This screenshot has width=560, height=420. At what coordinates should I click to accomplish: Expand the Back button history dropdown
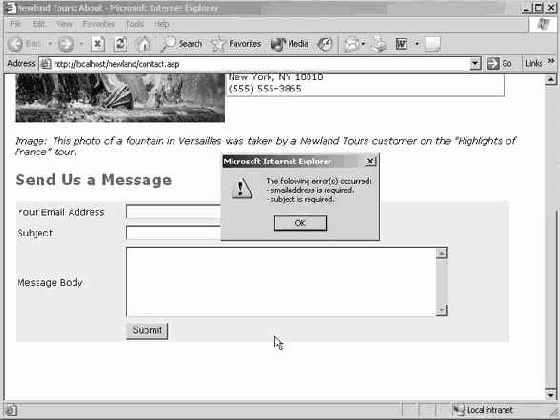[x=50, y=44]
